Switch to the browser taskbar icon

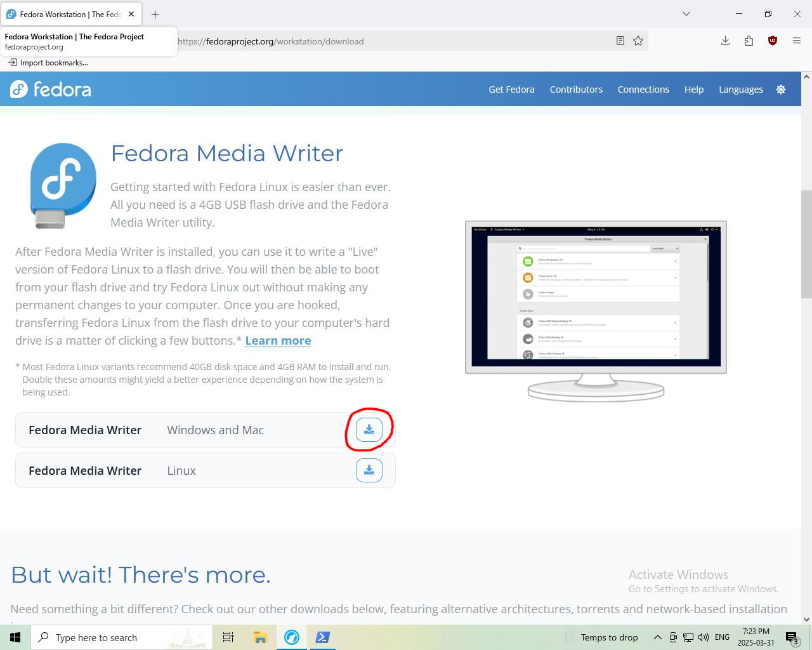click(292, 637)
